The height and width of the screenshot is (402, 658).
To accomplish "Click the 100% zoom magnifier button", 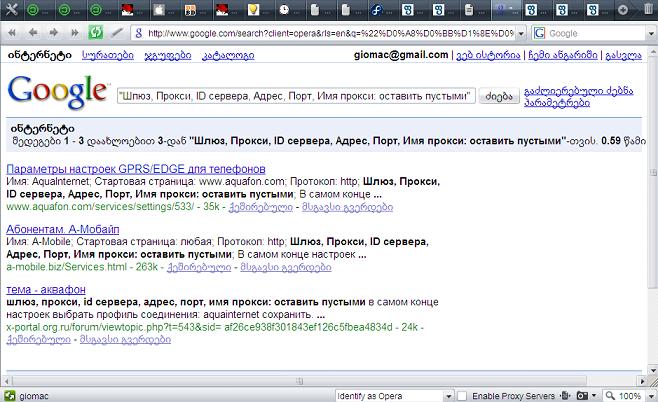I will pos(624,396).
